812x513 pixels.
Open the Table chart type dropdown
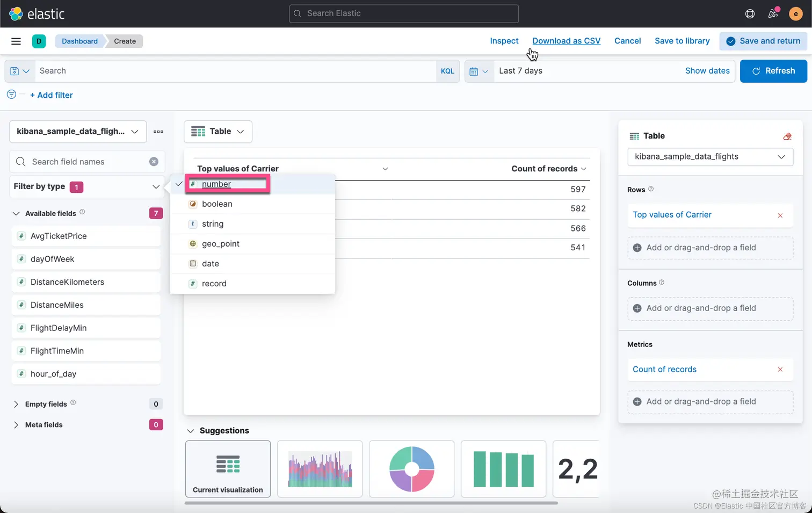coord(218,132)
